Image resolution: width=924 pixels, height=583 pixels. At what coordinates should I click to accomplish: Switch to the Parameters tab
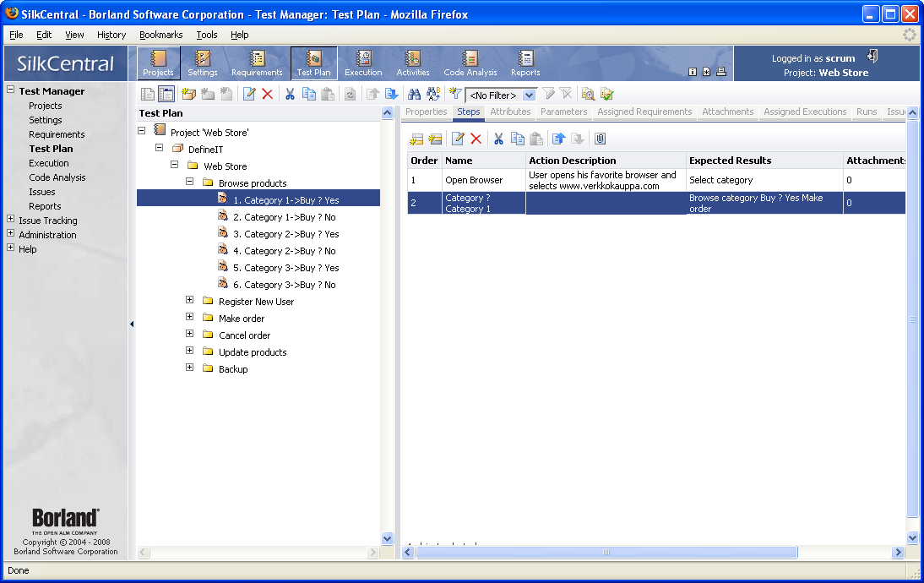564,112
